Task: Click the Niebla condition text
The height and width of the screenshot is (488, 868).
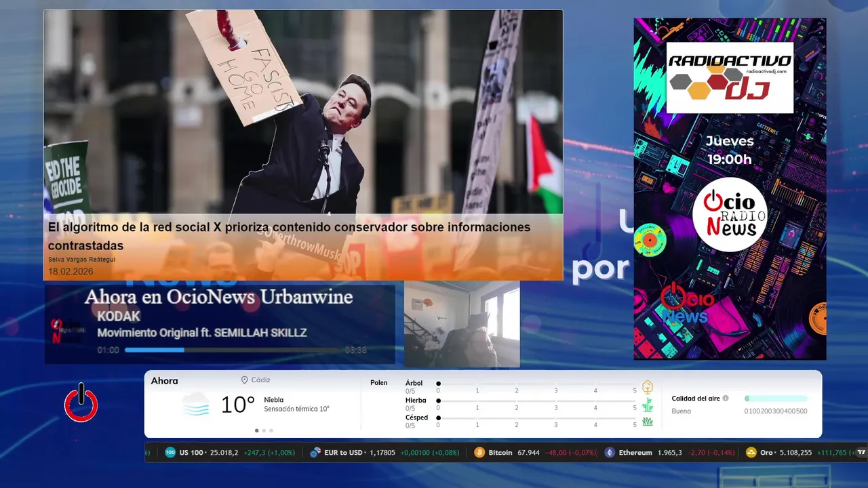Action: pos(274,400)
